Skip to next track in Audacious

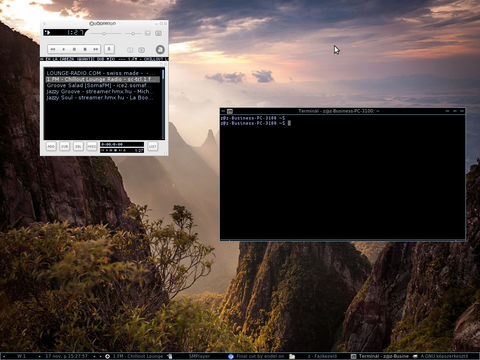click(x=96, y=49)
